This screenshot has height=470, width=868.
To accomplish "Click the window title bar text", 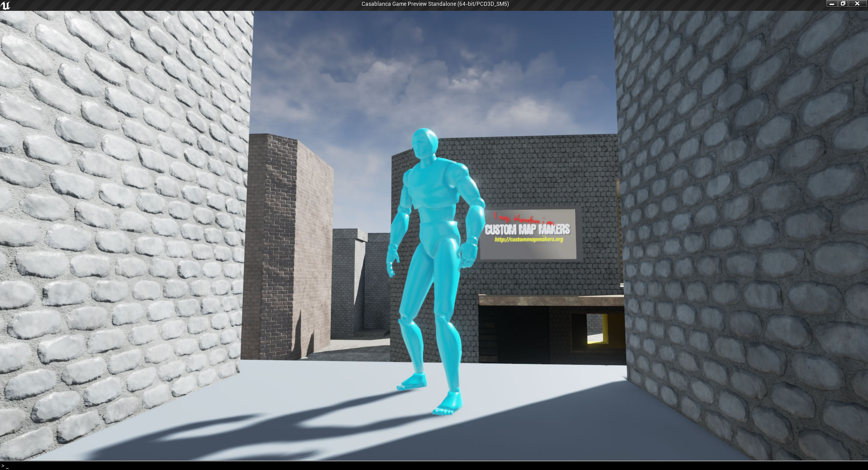I will (435, 4).
